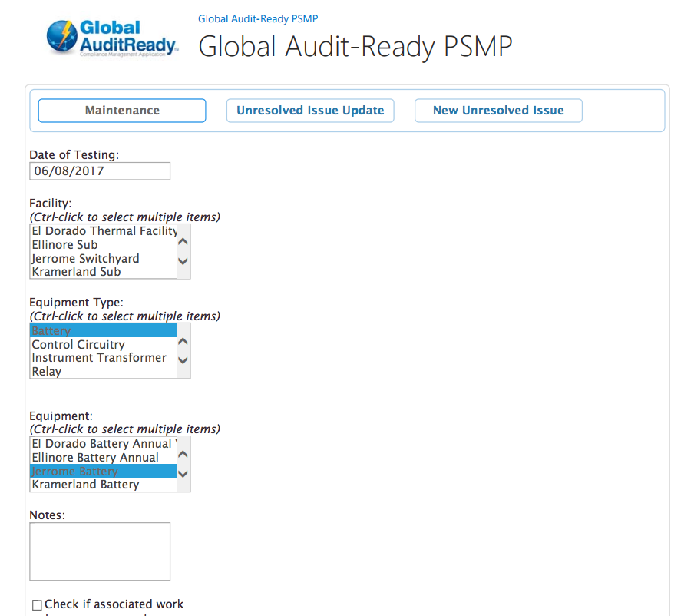The width and height of the screenshot is (694, 616).
Task: Select Control Circuitry equipment type
Action: pos(104,345)
